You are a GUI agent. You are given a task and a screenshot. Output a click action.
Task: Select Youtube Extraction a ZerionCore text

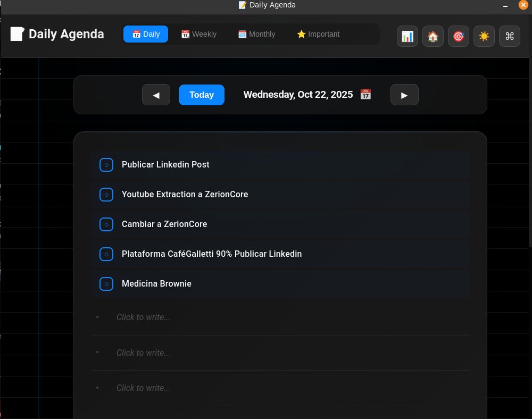coord(185,194)
